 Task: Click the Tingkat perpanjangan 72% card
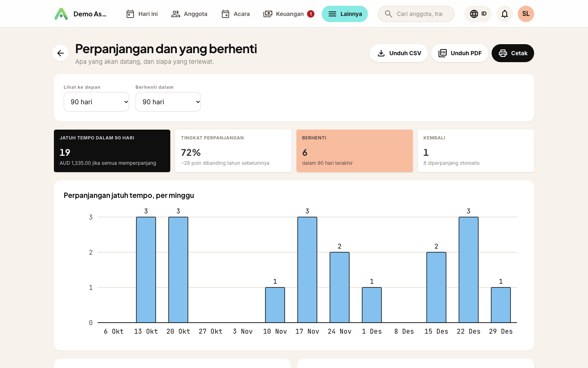tap(233, 151)
